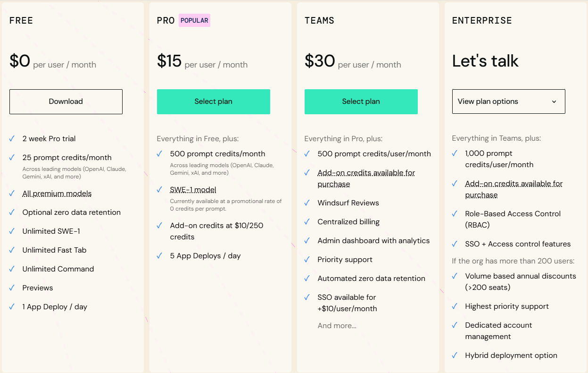Click checkmark icon beside 2 week Pro trial
The height and width of the screenshot is (373, 588).
12,139
